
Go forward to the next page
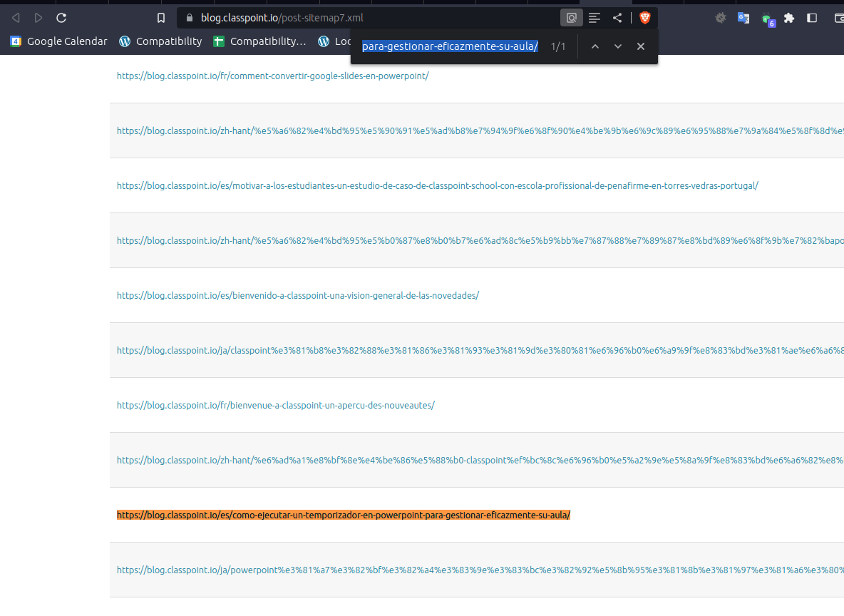tap(38, 18)
